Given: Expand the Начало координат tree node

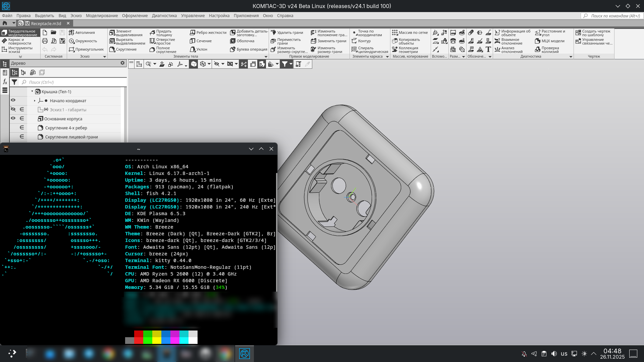Looking at the screenshot, I should 35,101.
